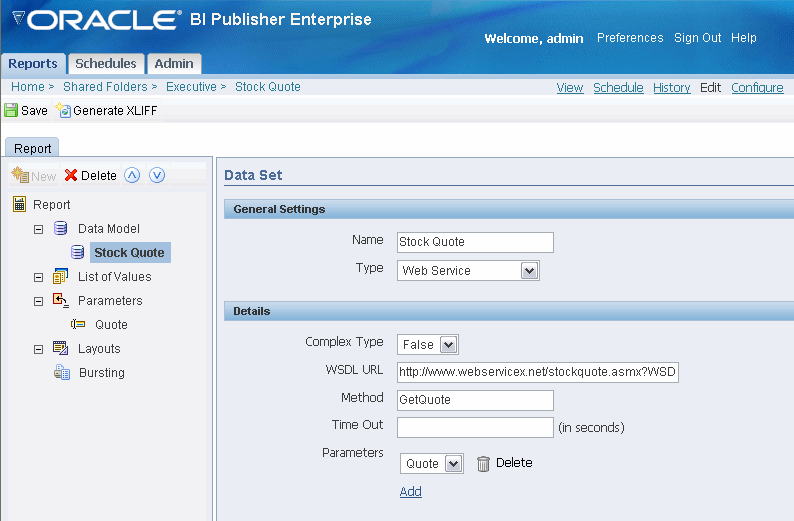The height and width of the screenshot is (521, 794).
Task: Collapse the List of Values node
Action: coord(38,277)
